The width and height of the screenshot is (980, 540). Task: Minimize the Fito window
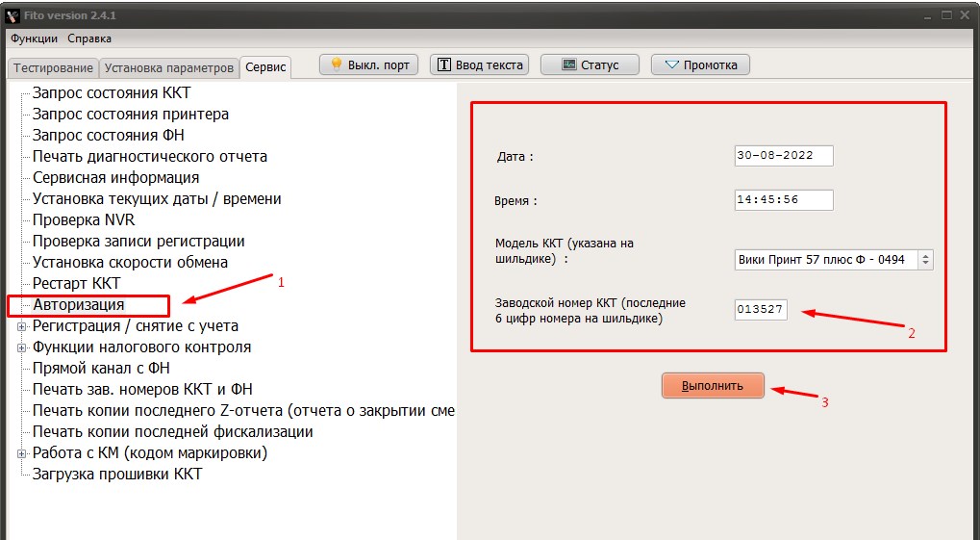pyautogui.click(x=929, y=15)
